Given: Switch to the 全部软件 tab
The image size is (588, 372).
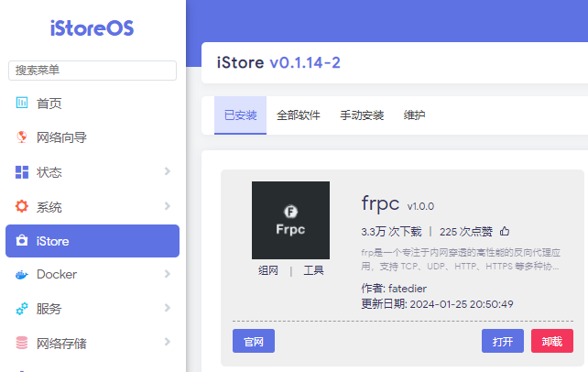Looking at the screenshot, I should click(299, 115).
